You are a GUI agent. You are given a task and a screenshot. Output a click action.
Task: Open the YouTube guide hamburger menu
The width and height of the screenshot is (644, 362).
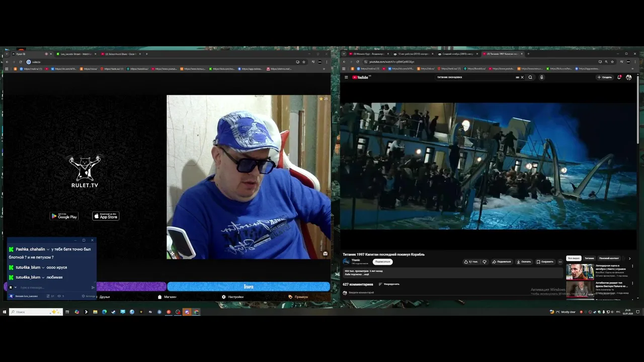coord(346,77)
